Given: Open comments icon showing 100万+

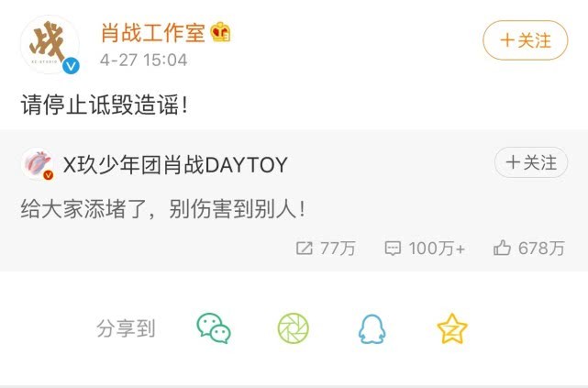Looking at the screenshot, I should 393,249.
